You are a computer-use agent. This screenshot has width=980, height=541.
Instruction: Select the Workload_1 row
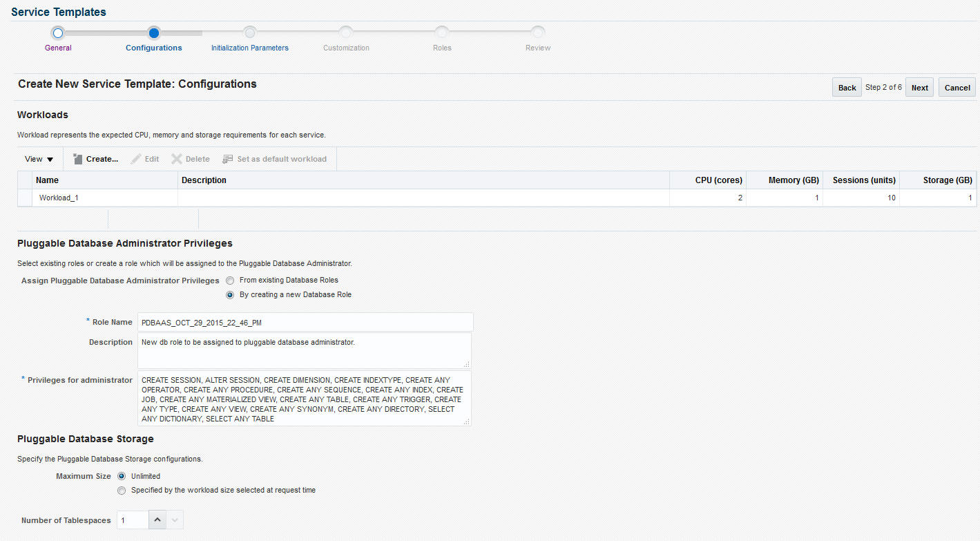coord(497,198)
